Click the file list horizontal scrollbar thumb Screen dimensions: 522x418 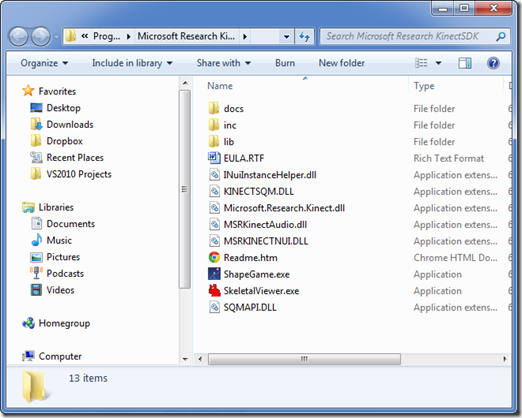(x=304, y=359)
